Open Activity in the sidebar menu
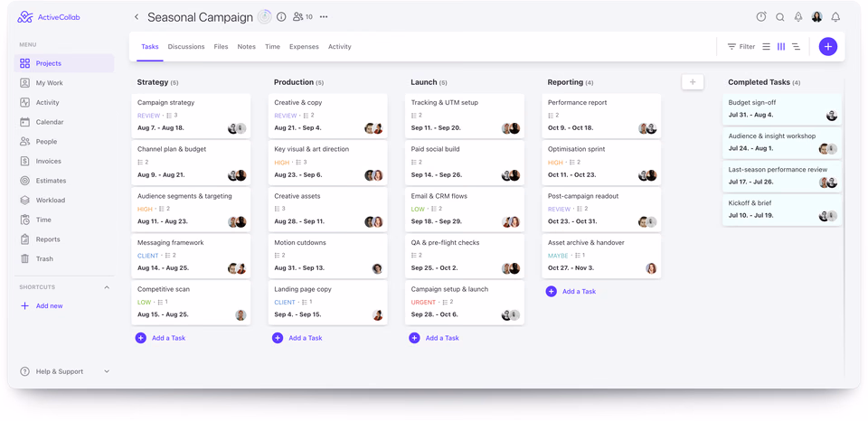The height and width of the screenshot is (421, 868). 64,102
